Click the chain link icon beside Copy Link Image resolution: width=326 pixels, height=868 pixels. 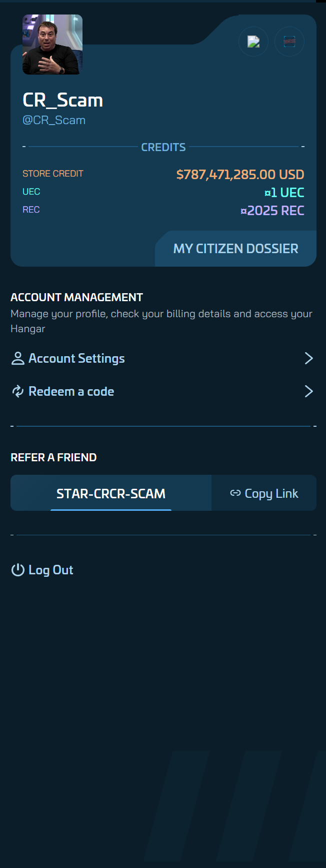235,493
